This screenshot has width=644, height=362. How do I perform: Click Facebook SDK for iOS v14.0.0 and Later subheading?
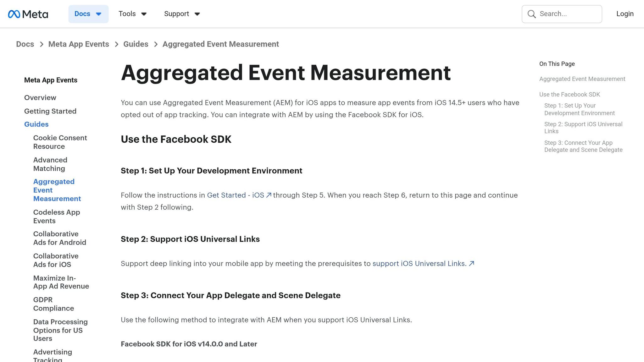pos(189,344)
